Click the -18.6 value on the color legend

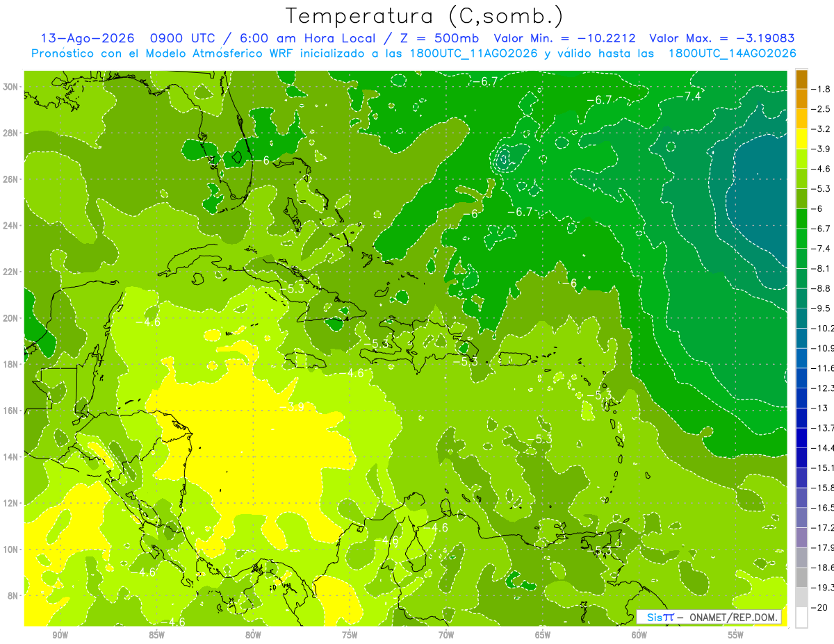tap(822, 568)
